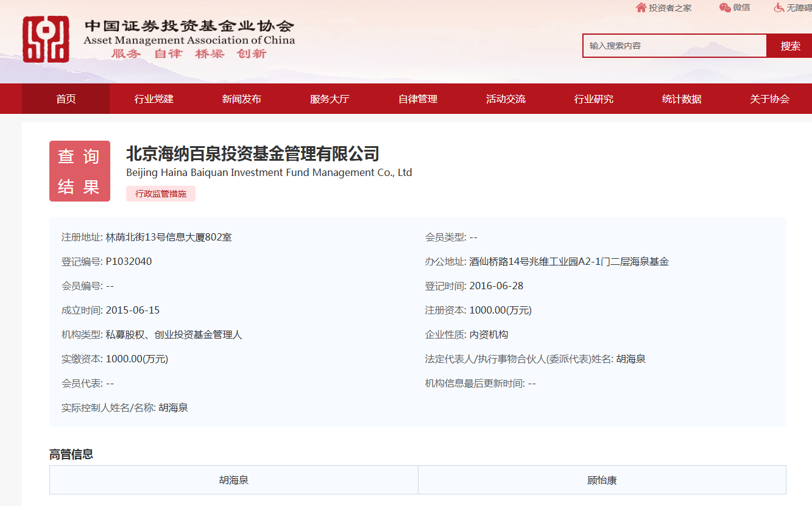Click the accessibility wheelchair icon
The width and height of the screenshot is (812, 506).
click(779, 8)
